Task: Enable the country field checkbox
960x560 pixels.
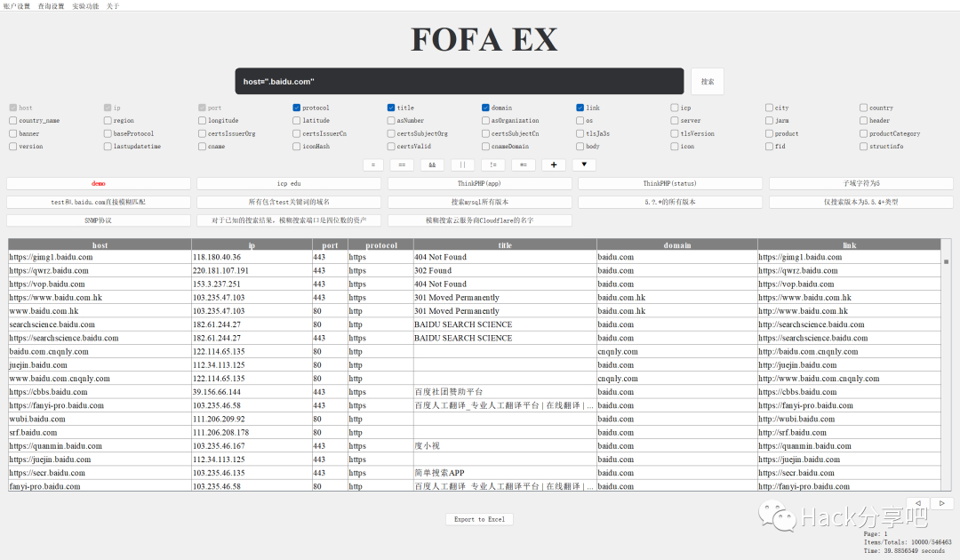Action: tap(863, 108)
